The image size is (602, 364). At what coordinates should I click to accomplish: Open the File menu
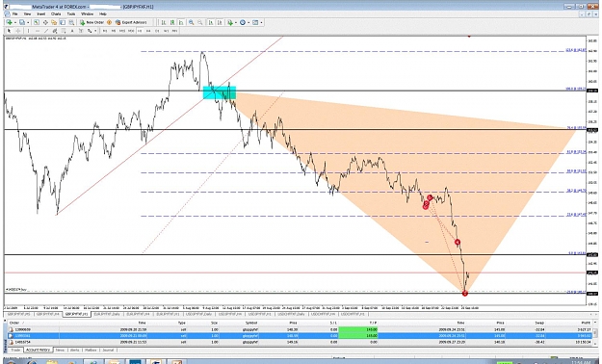[x=15, y=13]
